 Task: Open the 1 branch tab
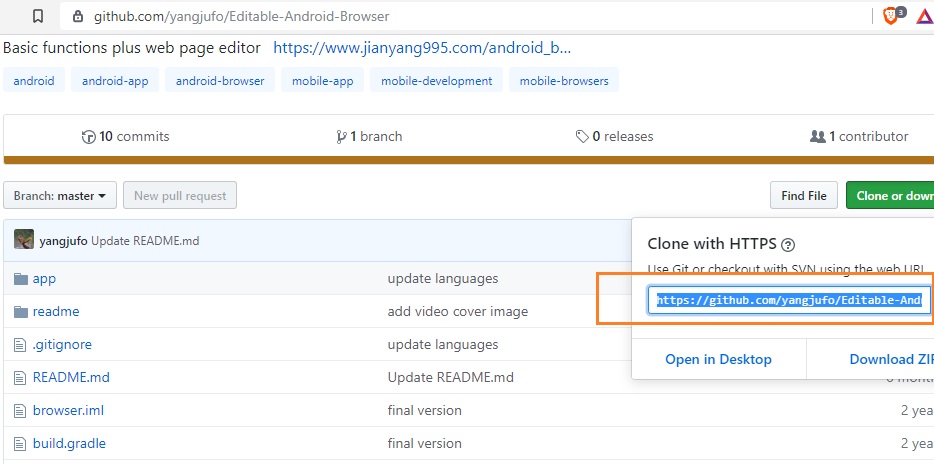pyautogui.click(x=369, y=137)
